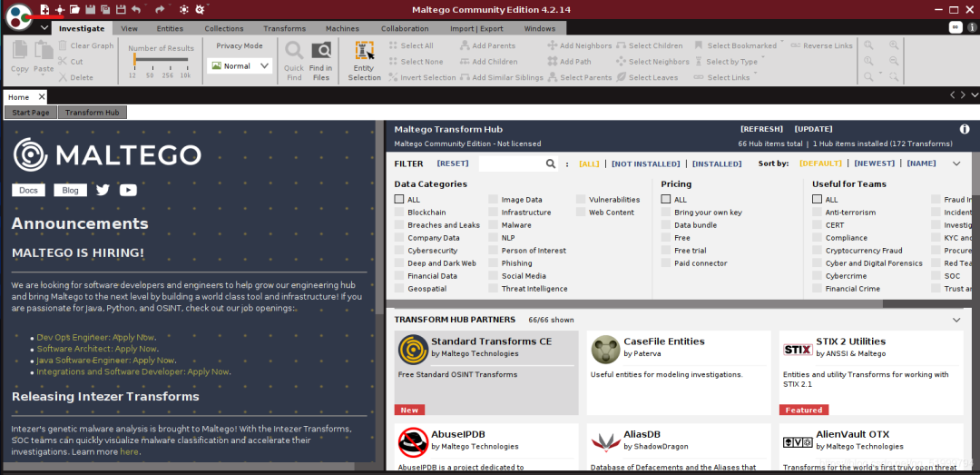Click the redo arrow icon

click(x=160, y=9)
